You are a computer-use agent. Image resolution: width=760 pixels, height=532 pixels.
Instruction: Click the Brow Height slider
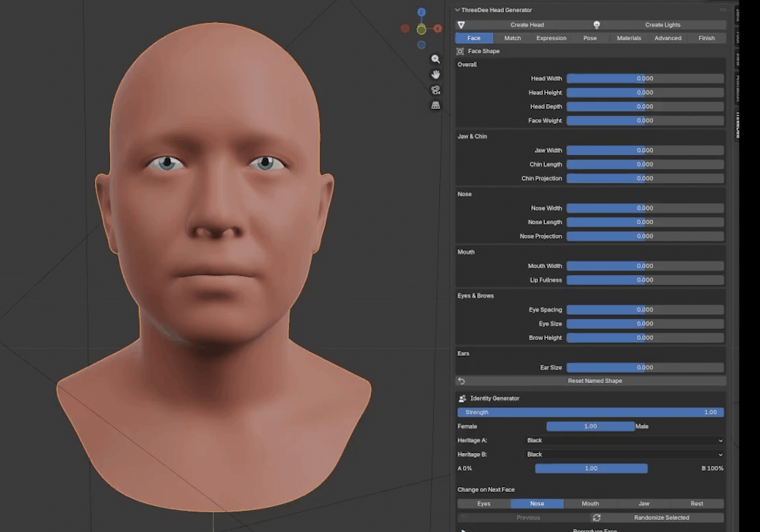(x=645, y=337)
